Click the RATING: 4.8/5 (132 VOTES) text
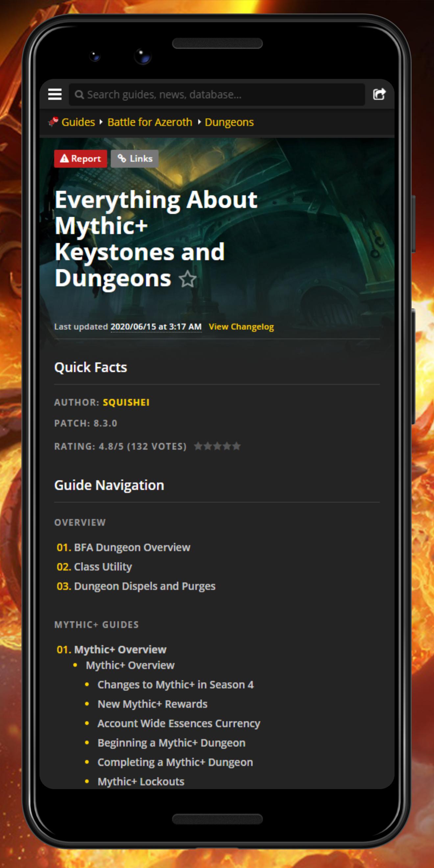The image size is (434, 868). pos(120,446)
